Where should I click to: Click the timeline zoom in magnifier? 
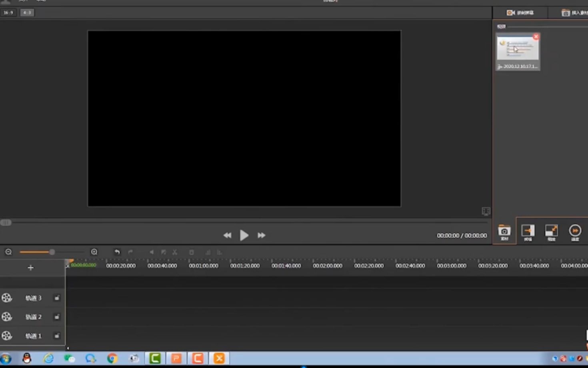pyautogui.click(x=94, y=252)
